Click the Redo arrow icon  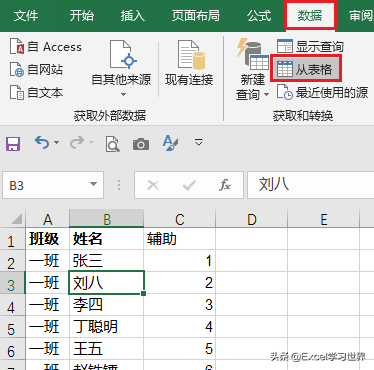[x=77, y=143]
